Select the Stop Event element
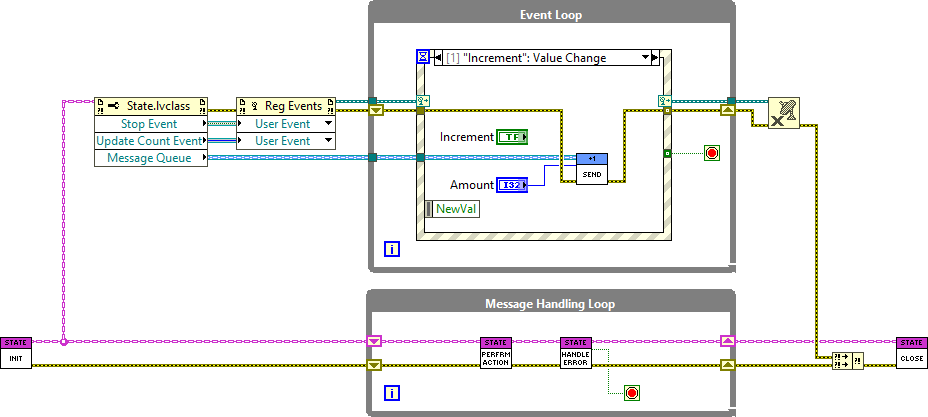 [x=150, y=124]
